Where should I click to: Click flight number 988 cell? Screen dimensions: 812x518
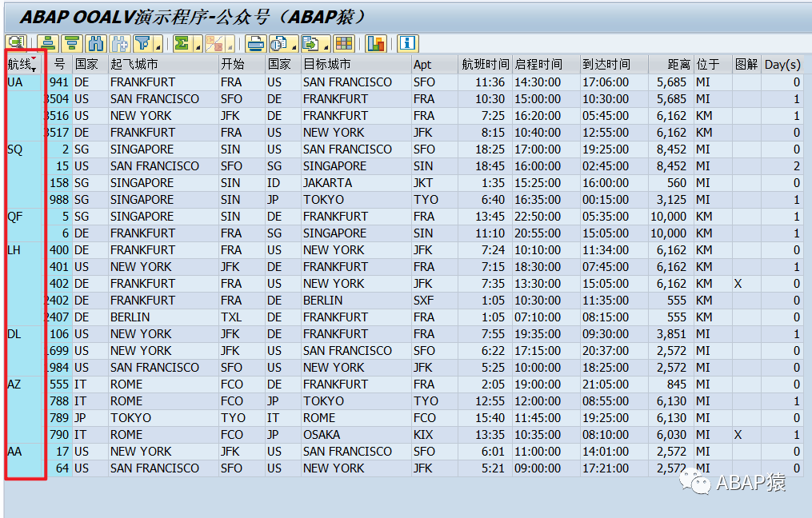pyautogui.click(x=58, y=200)
